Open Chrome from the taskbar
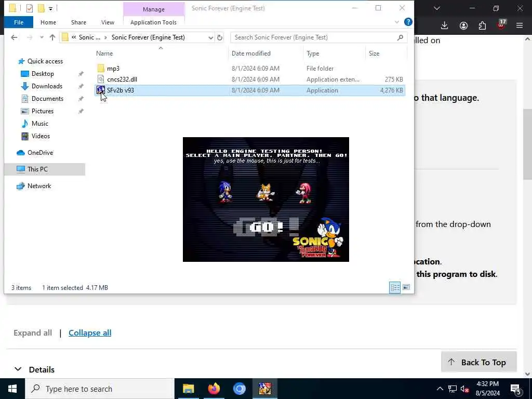Viewport: 532px width, 399px height. point(239,389)
